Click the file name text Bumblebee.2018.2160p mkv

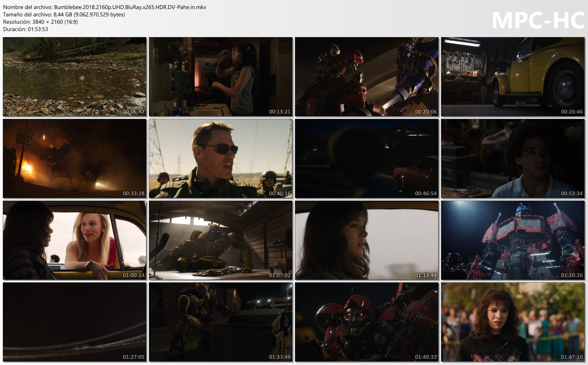pyautogui.click(x=130, y=7)
